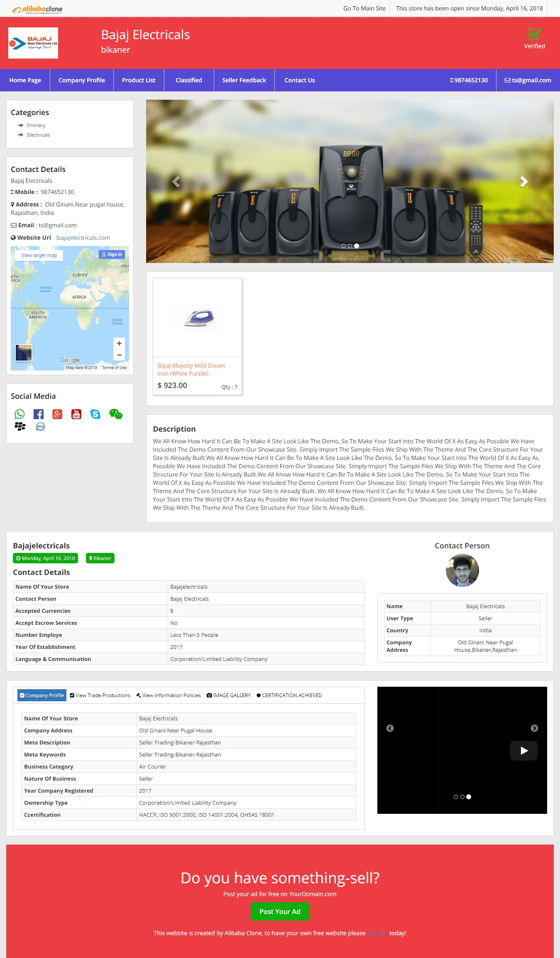
Task: Click the mobile number in Contact Details
Action: 57,192
